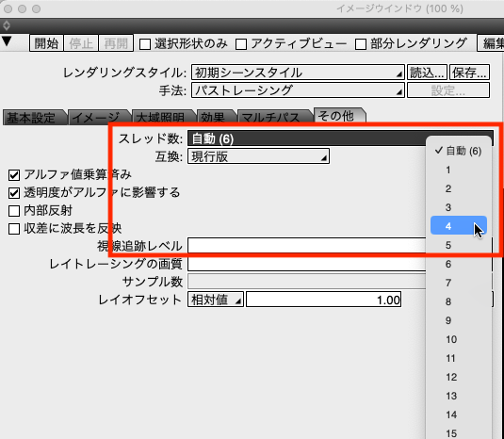Choose 3 threads from the menu
This screenshot has width=504, height=439.
point(459,207)
